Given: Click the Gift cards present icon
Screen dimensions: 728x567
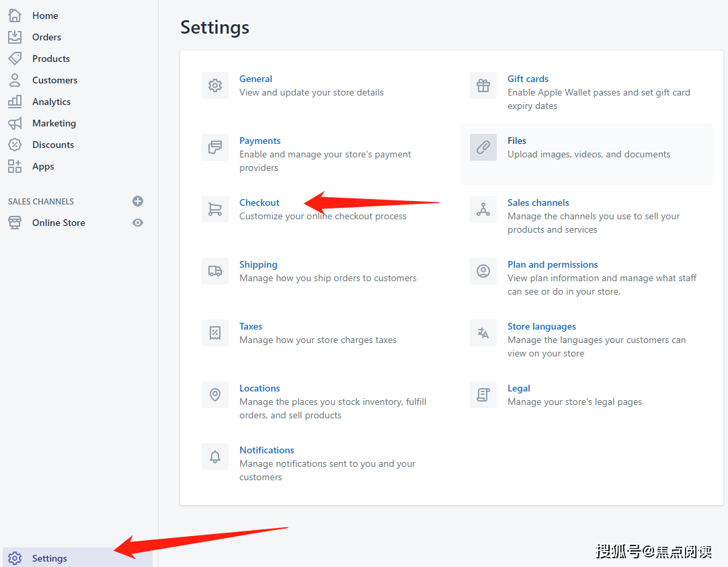Looking at the screenshot, I should point(483,85).
